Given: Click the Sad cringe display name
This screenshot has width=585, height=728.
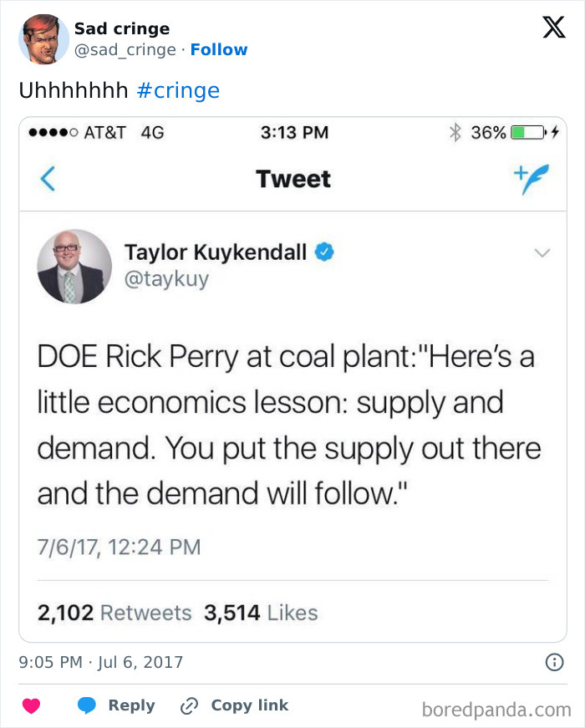Looking at the screenshot, I should [122, 28].
